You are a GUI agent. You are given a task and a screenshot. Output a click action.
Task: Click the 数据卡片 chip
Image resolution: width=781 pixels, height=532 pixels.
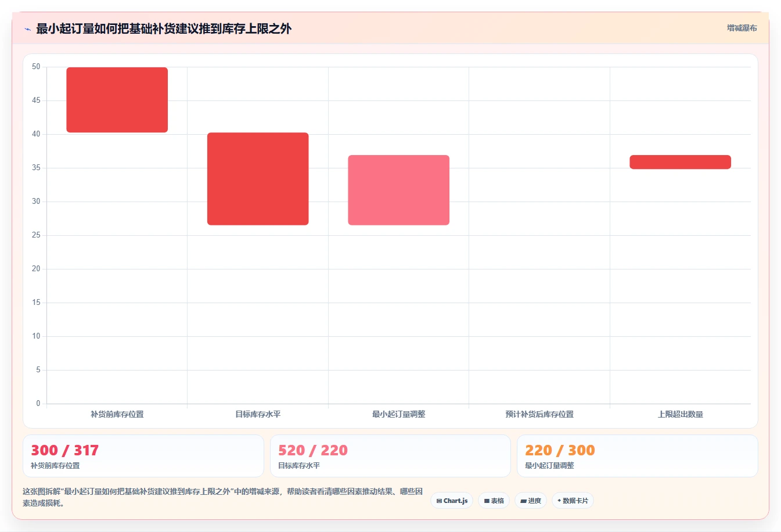573,501
